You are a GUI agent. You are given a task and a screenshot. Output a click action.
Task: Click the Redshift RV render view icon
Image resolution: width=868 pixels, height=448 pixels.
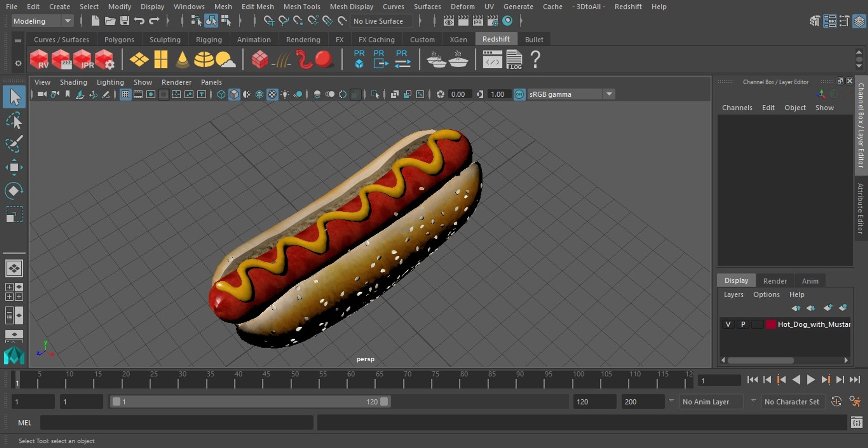click(39, 59)
